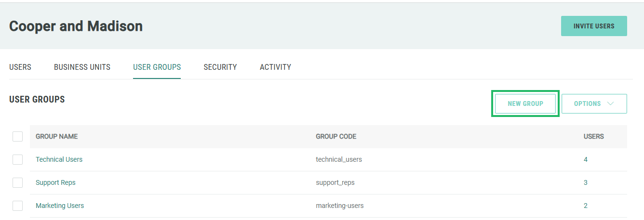Sort by the Group Code column header
Viewport: 644px width, 220px height.
coord(336,136)
